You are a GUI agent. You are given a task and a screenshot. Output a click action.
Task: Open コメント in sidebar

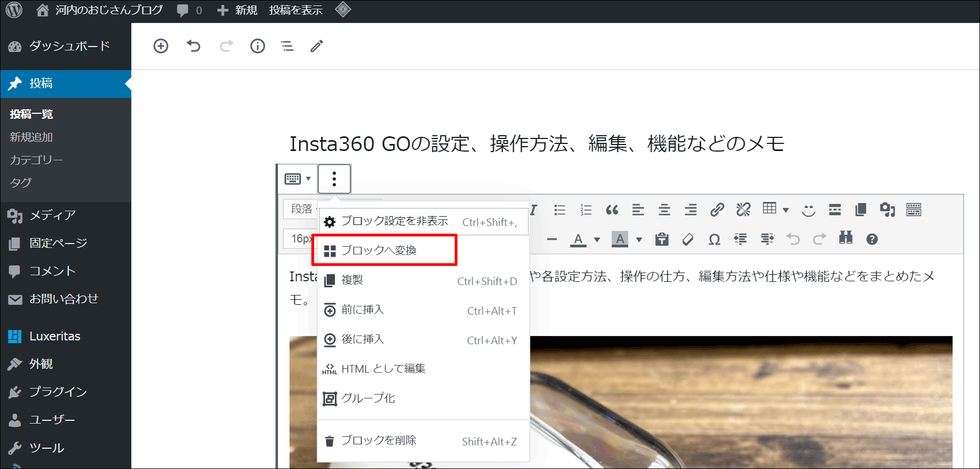pyautogui.click(x=66, y=271)
